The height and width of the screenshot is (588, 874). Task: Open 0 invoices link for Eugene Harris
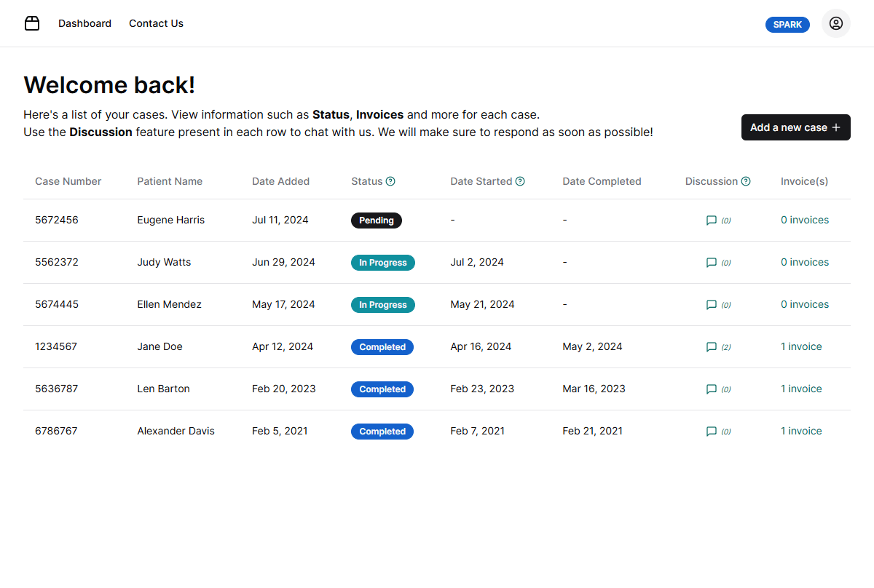tap(804, 220)
